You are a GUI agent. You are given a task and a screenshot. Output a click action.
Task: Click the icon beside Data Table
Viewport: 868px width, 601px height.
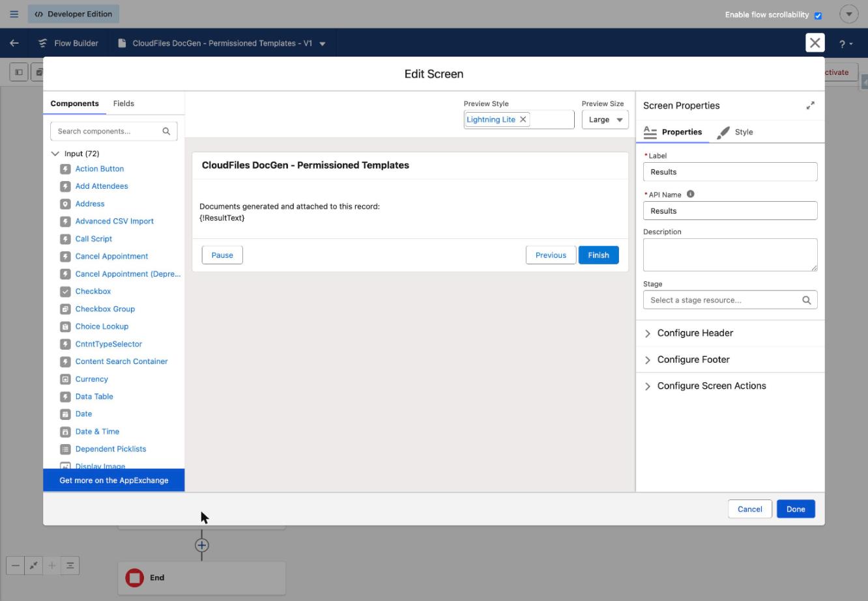coord(65,397)
